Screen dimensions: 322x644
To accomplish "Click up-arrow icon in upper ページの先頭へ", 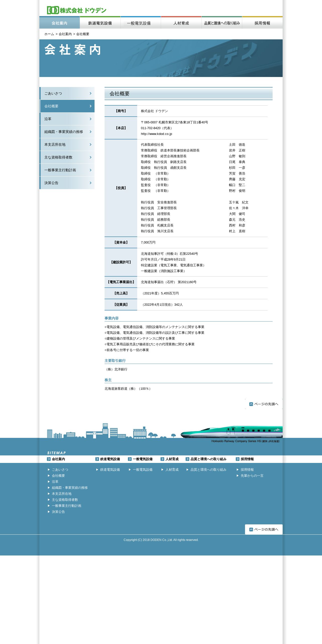I will click(x=251, y=404).
